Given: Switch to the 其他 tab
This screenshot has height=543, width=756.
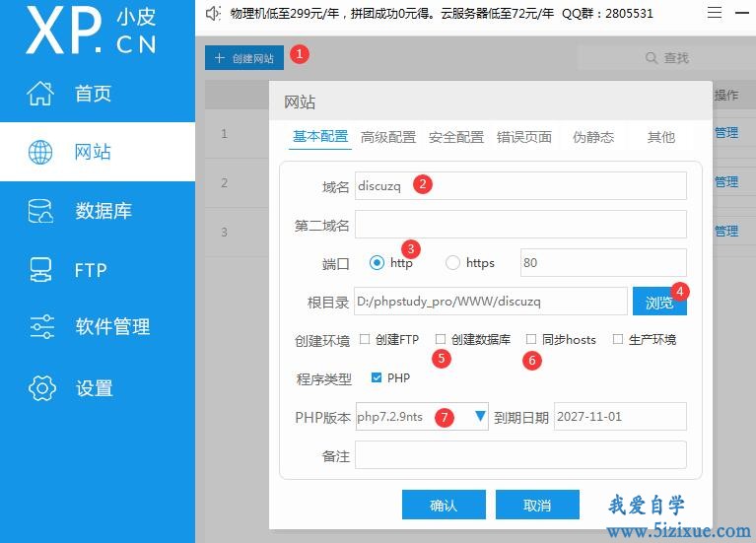Looking at the screenshot, I should (x=661, y=137).
